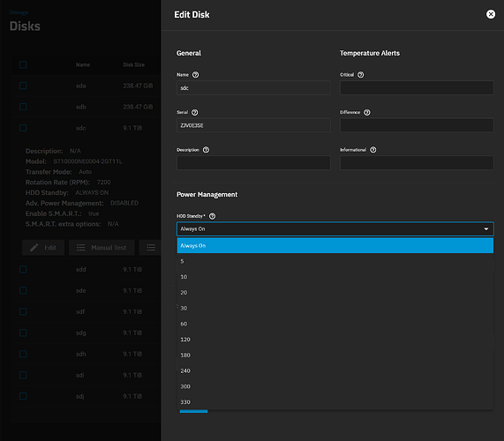Click into the Description input field

tap(253, 163)
